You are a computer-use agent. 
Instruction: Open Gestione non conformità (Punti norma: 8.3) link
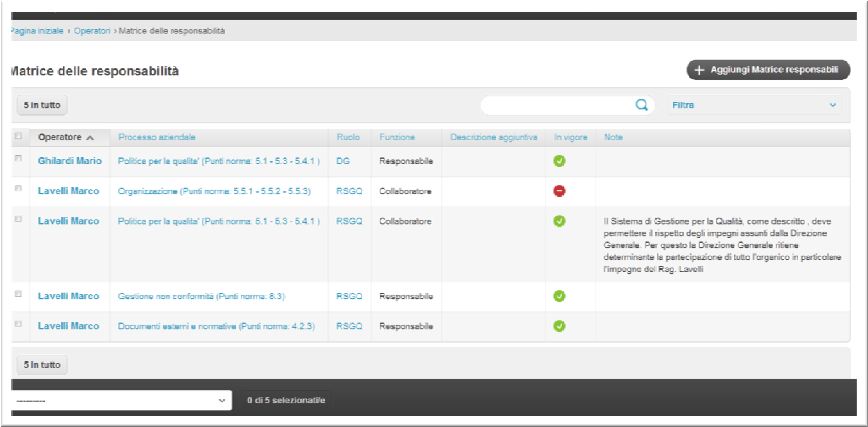202,297
